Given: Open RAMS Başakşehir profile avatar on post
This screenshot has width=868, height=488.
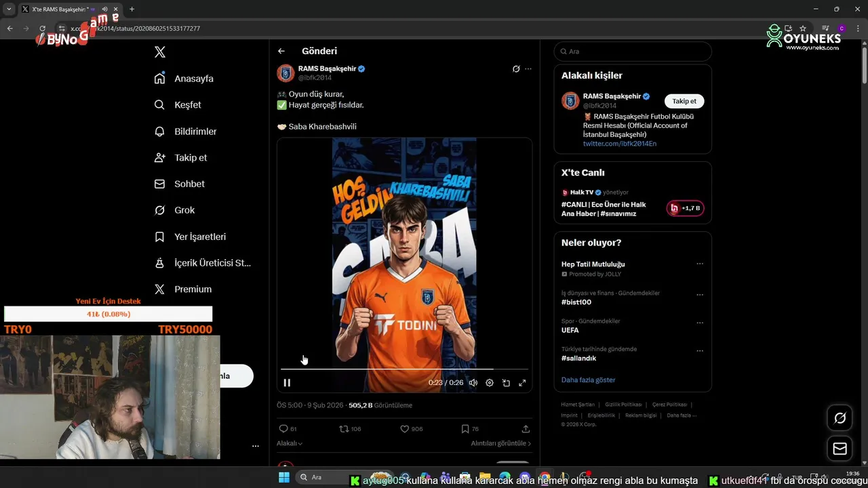Looking at the screenshot, I should point(285,73).
